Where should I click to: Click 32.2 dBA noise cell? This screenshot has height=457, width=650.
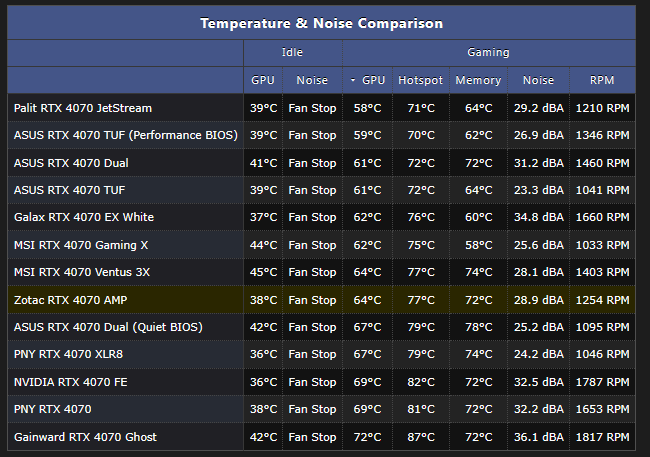539,409
